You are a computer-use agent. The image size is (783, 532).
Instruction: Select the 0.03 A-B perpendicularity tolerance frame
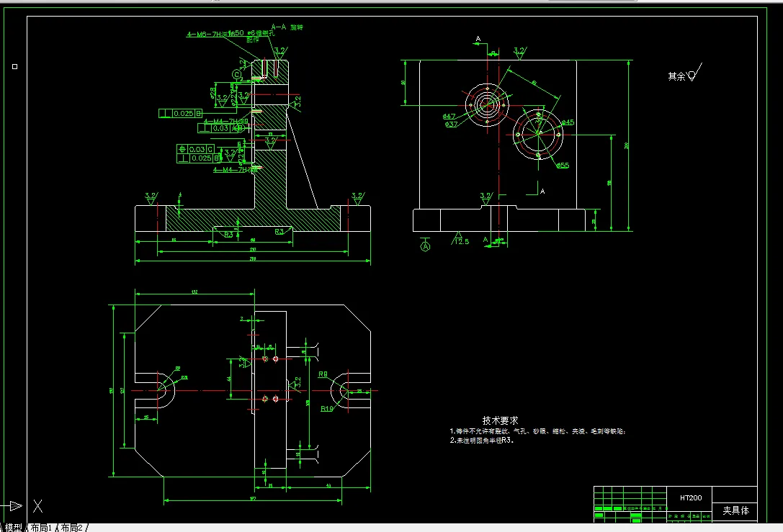point(222,128)
